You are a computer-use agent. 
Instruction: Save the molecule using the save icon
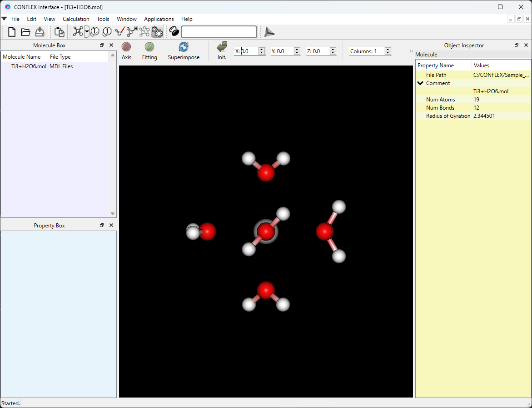pos(40,32)
